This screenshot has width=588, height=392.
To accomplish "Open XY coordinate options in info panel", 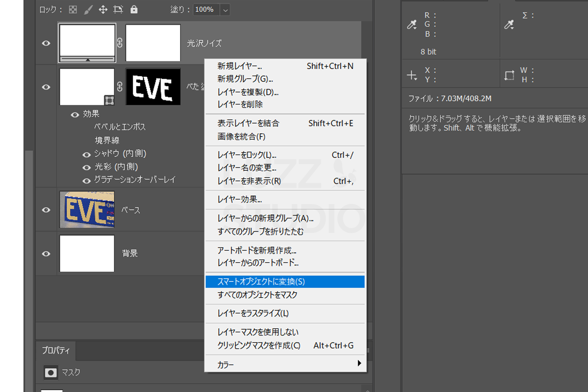I will point(412,75).
